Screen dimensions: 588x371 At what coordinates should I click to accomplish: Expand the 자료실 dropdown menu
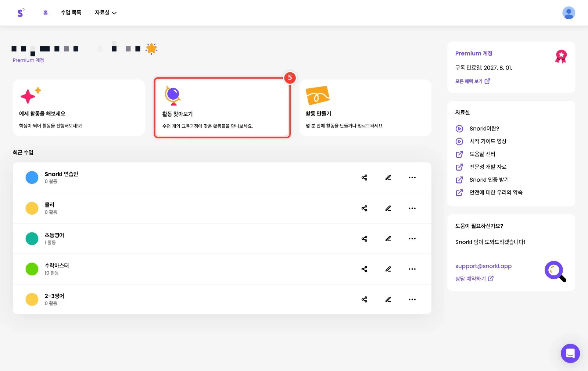[105, 13]
